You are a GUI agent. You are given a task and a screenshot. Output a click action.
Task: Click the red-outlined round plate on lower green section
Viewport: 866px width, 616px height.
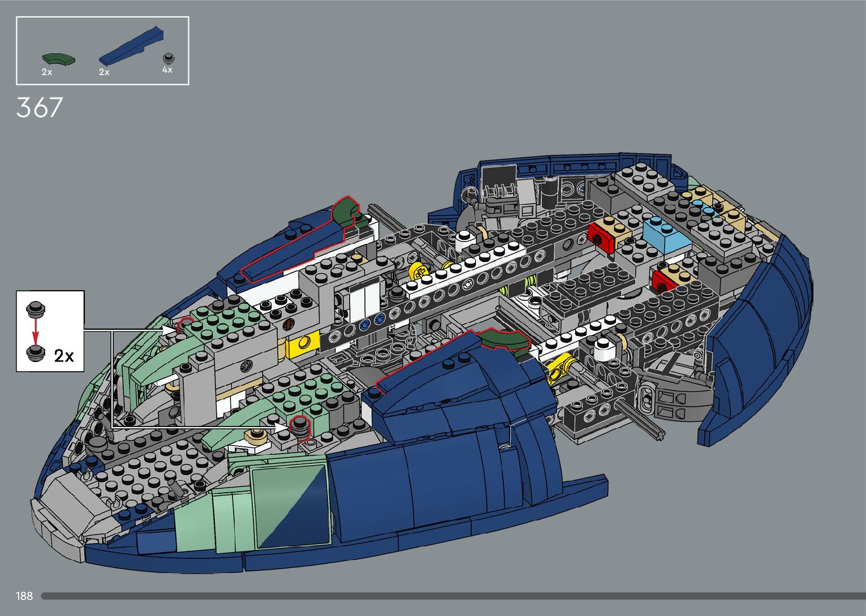click(299, 427)
